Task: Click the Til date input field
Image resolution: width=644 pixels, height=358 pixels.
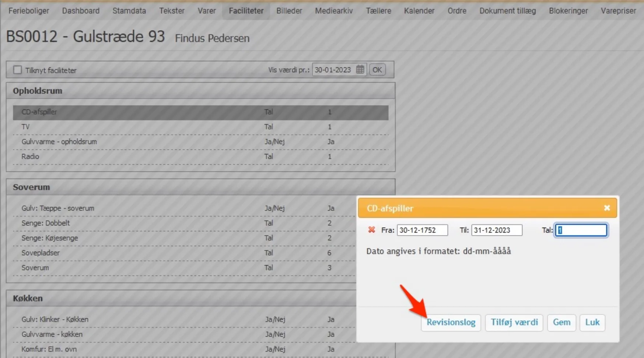Action: click(496, 230)
